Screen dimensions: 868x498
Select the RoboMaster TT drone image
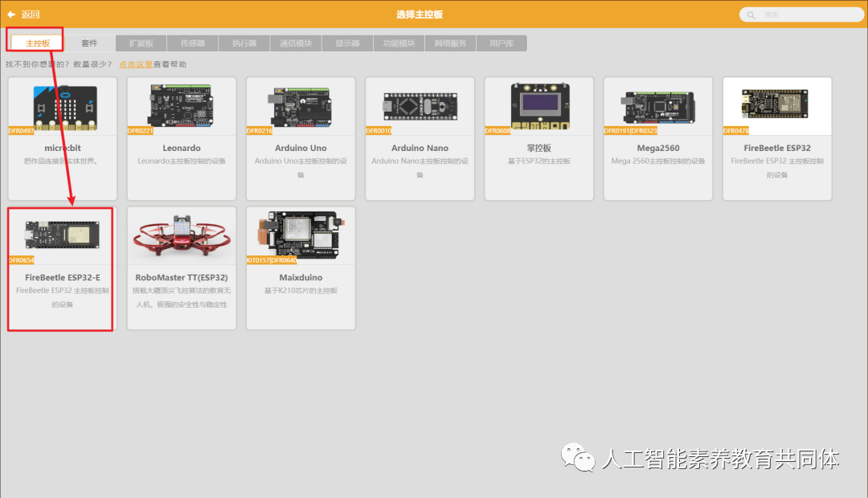coord(182,235)
